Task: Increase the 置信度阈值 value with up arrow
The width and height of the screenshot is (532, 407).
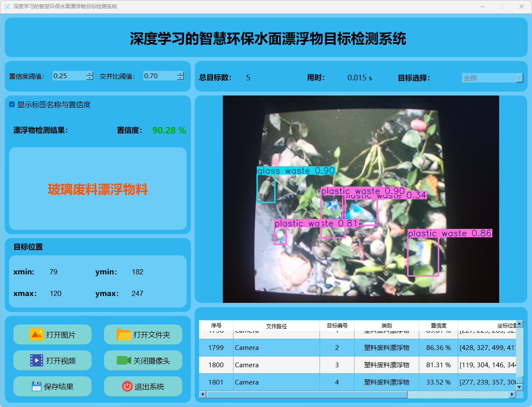Action: tap(89, 73)
